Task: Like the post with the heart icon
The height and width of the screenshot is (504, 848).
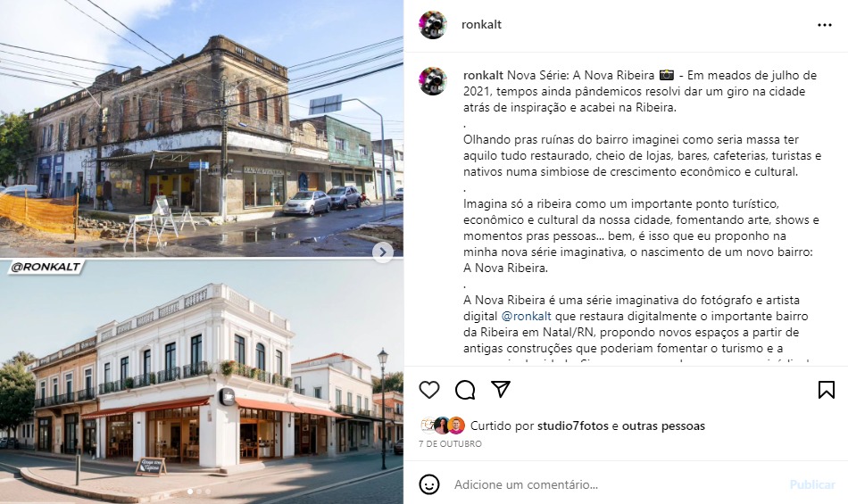Action: click(x=429, y=390)
